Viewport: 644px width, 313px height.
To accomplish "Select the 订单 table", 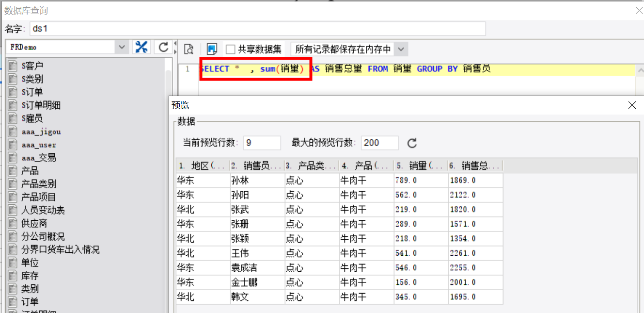I will (30, 302).
